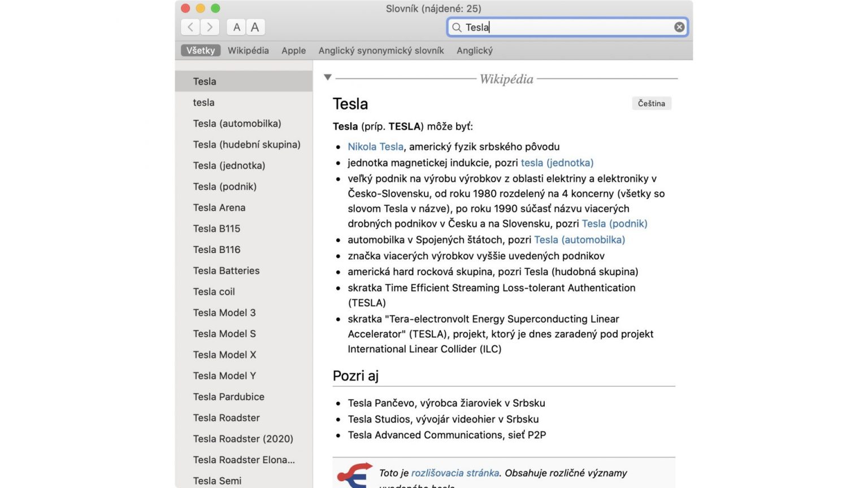The height and width of the screenshot is (488, 868).
Task: Select Tesla Roadster in results list
Action: click(x=244, y=417)
